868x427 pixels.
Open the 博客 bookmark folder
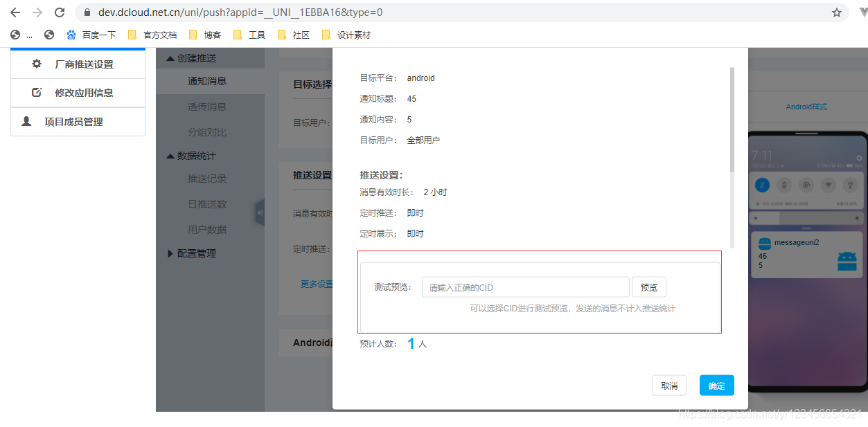click(x=205, y=35)
